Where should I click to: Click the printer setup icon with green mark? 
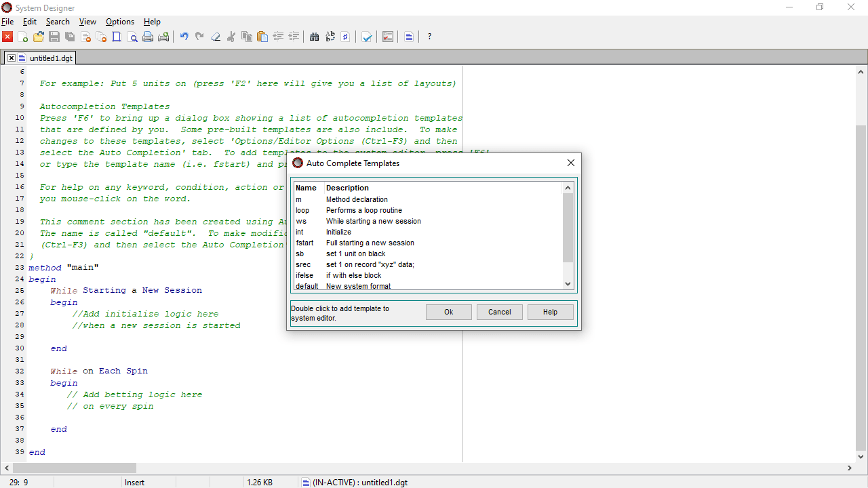[x=163, y=37]
